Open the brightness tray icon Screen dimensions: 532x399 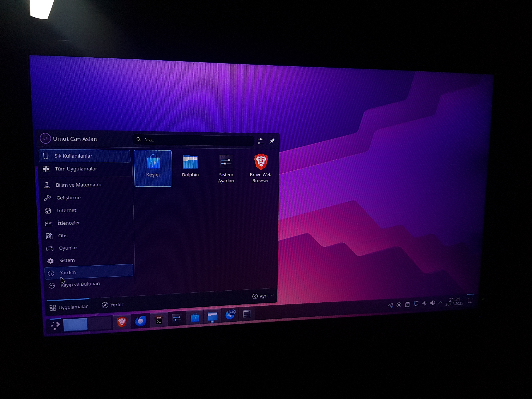(x=424, y=303)
